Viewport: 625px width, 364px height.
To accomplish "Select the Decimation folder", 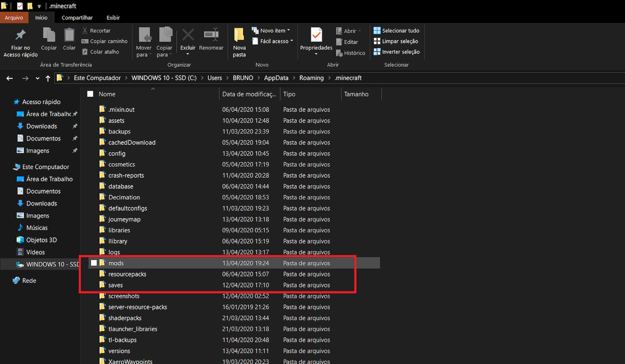I will [124, 197].
